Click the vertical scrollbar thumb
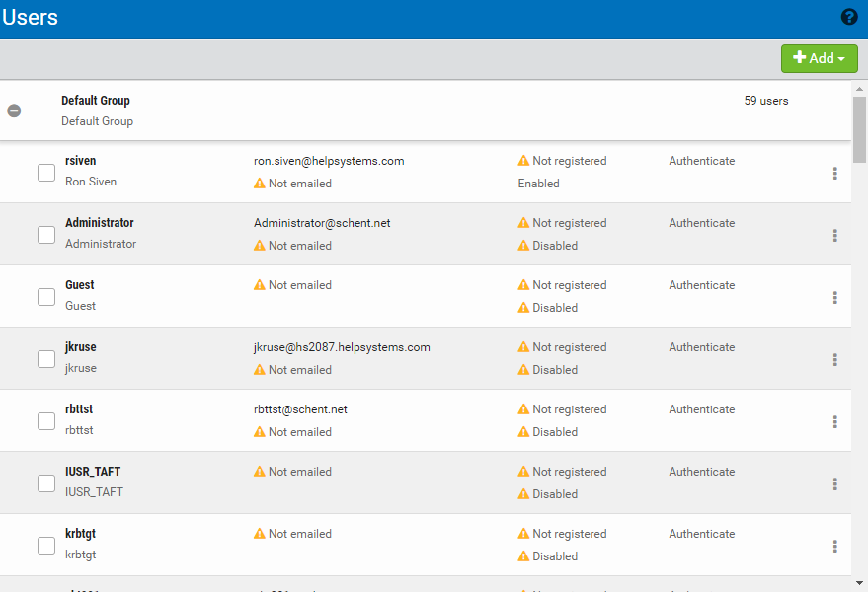The image size is (868, 592). 859,128
